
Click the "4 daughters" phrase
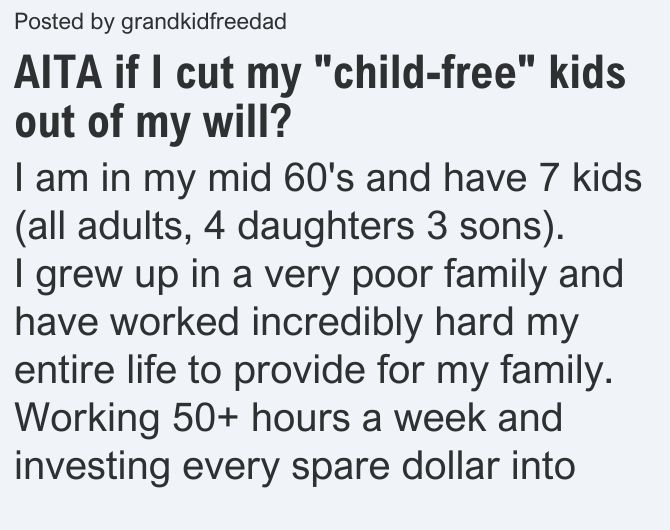pos(309,227)
